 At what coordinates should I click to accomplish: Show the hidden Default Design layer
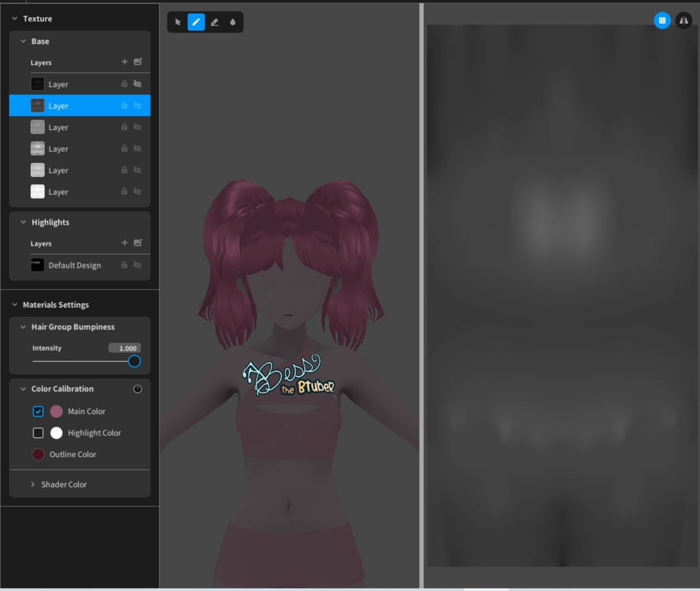(x=137, y=264)
